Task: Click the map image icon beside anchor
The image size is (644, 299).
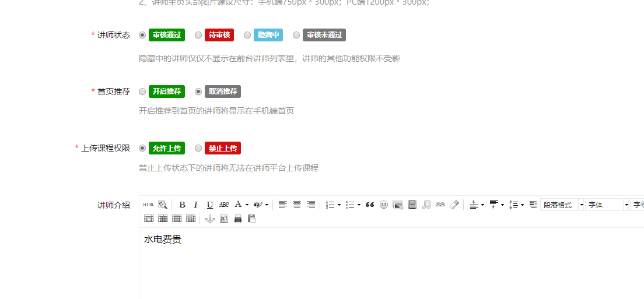Action: [224, 219]
